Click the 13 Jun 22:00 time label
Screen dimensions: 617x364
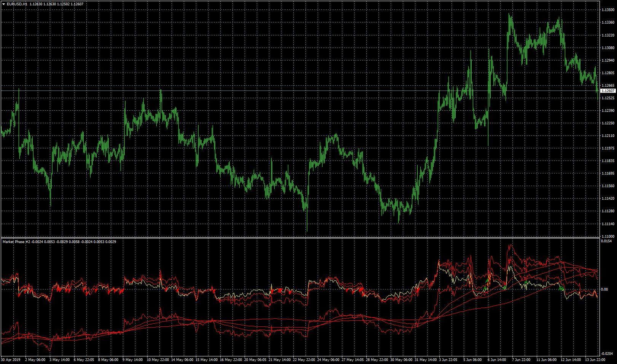click(x=595, y=360)
